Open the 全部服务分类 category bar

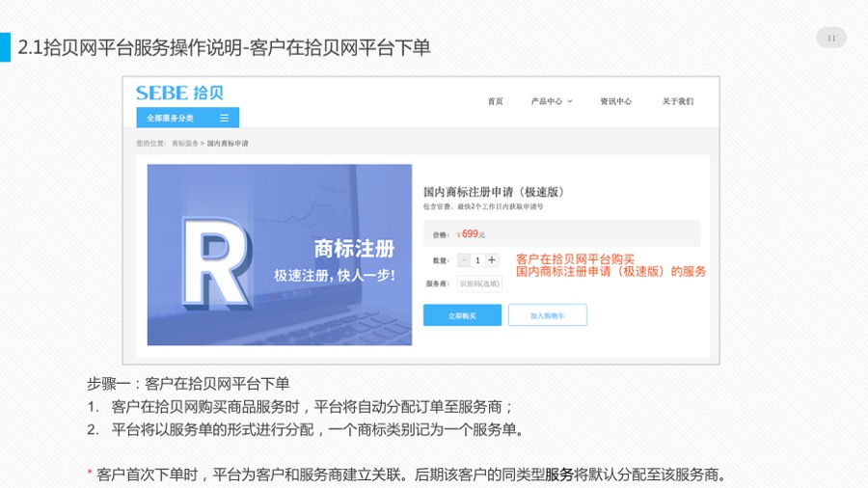(188, 118)
